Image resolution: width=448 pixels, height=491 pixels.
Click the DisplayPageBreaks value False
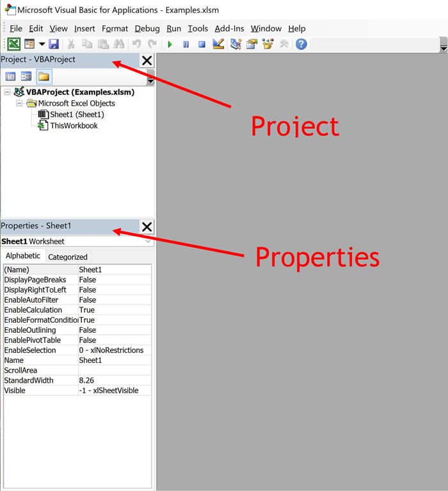(x=115, y=280)
